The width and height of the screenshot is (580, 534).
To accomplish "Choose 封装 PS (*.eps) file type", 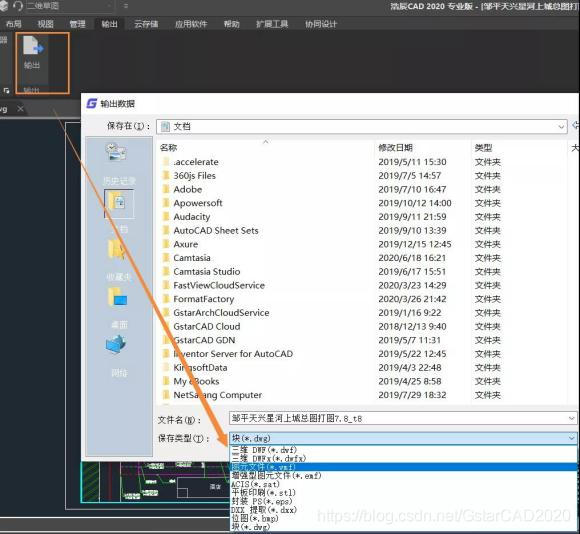I will click(403, 501).
